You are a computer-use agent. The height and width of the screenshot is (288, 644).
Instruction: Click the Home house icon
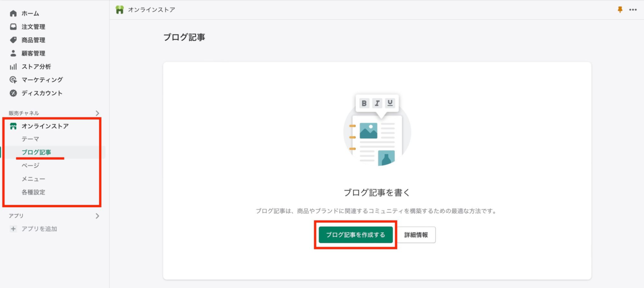click(13, 14)
